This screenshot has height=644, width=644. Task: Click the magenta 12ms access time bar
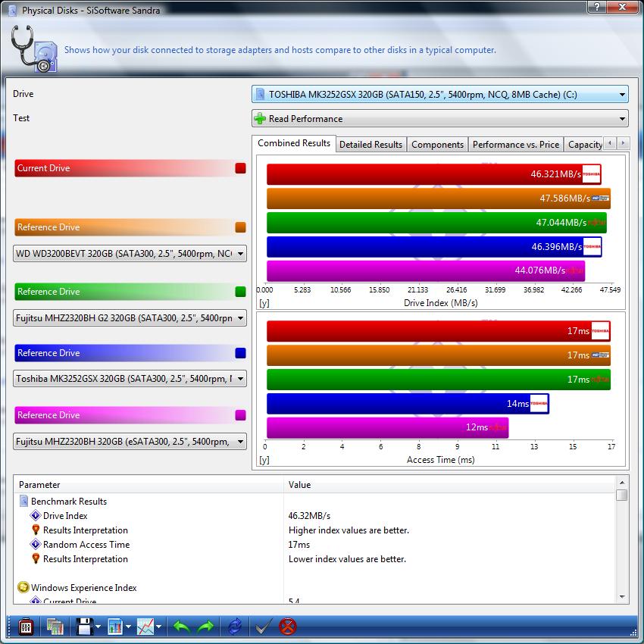point(387,427)
